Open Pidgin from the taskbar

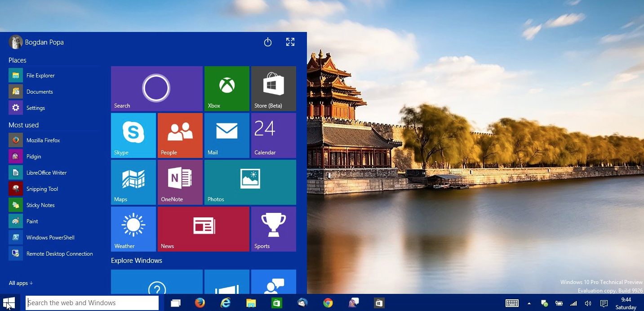pos(354,303)
